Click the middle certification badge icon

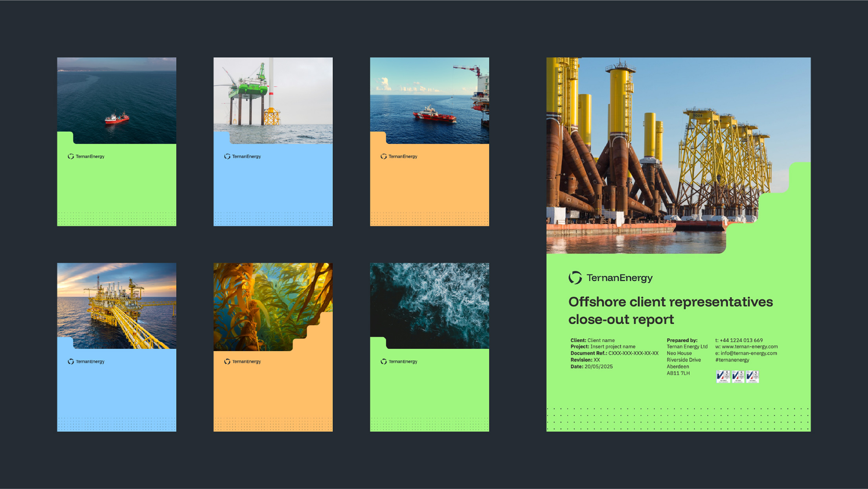click(738, 376)
